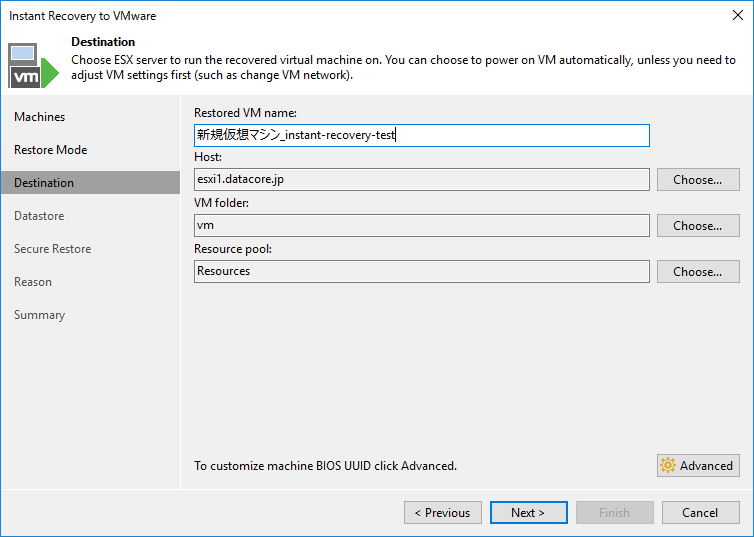Screen dimensions: 754x537
Task: Choose a resource pool
Action: click(698, 271)
